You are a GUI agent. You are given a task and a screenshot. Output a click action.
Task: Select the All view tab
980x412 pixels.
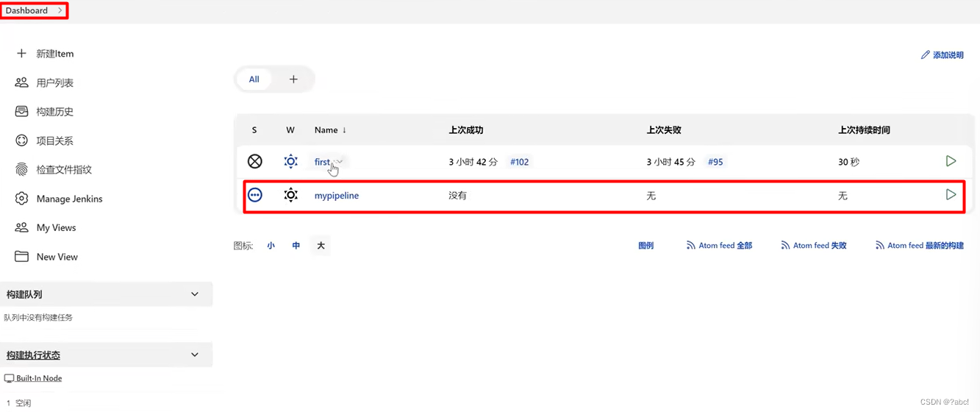(x=254, y=79)
